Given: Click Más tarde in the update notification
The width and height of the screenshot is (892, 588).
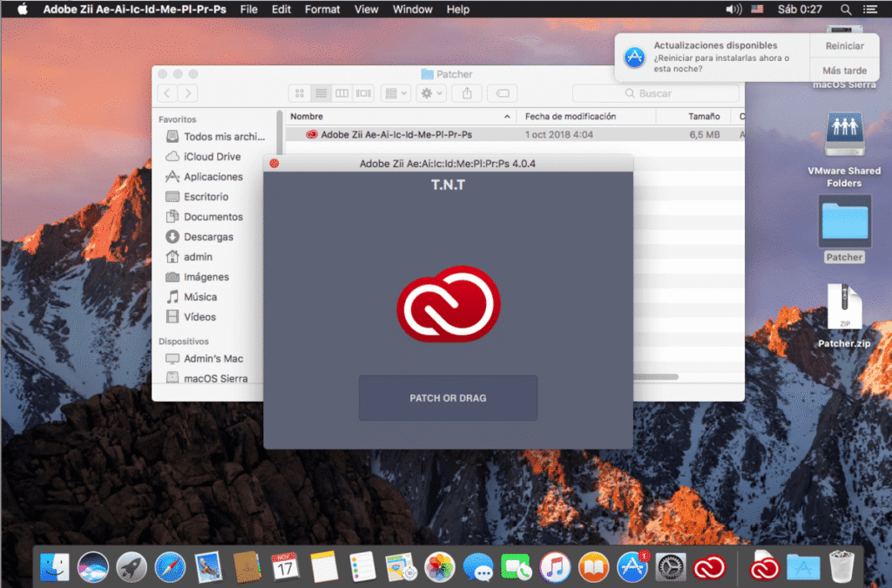Looking at the screenshot, I should pos(844,71).
